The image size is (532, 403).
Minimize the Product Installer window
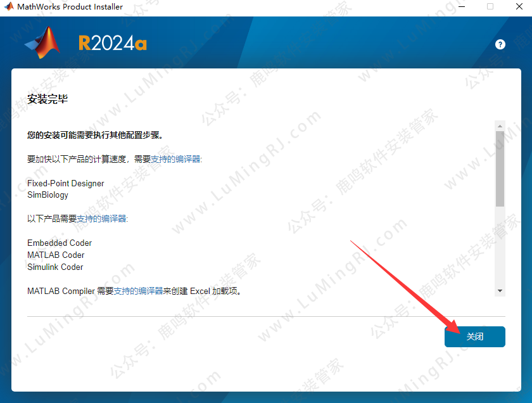pos(459,7)
